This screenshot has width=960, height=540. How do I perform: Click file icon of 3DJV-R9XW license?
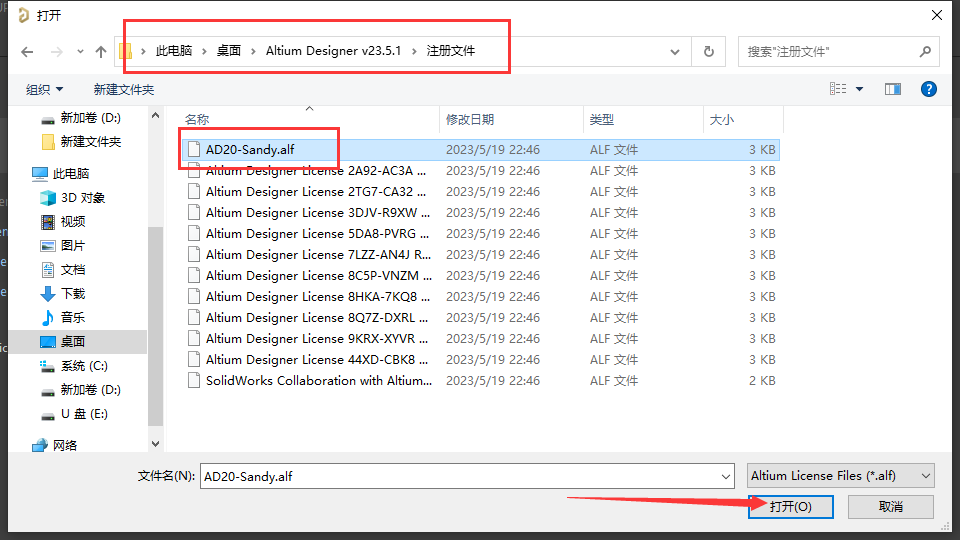click(x=194, y=212)
